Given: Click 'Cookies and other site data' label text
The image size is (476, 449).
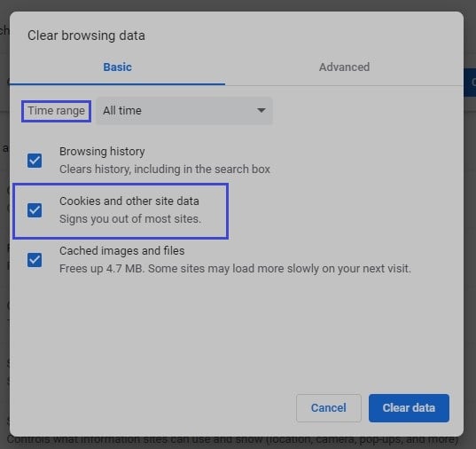Looking at the screenshot, I should [x=129, y=201].
